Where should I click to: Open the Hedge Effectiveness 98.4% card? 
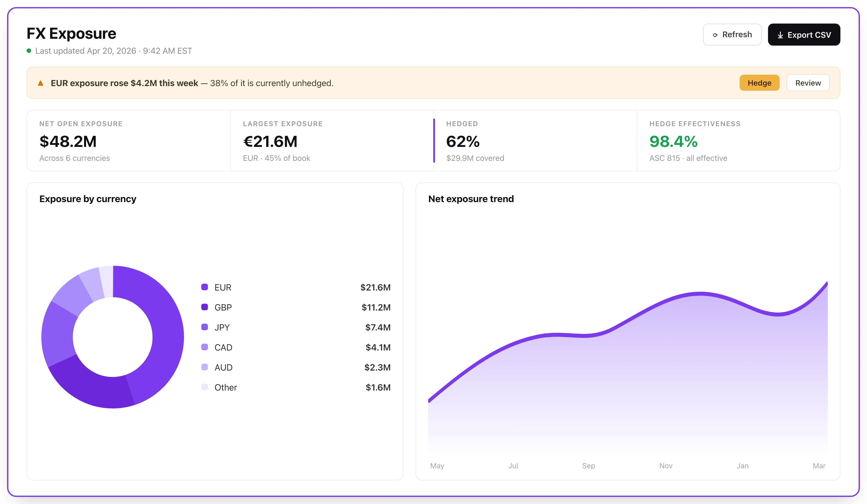point(738,141)
